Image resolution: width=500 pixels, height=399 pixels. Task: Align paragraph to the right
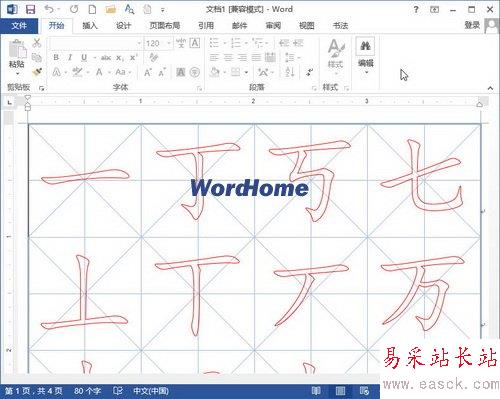pyautogui.click(x=242, y=57)
